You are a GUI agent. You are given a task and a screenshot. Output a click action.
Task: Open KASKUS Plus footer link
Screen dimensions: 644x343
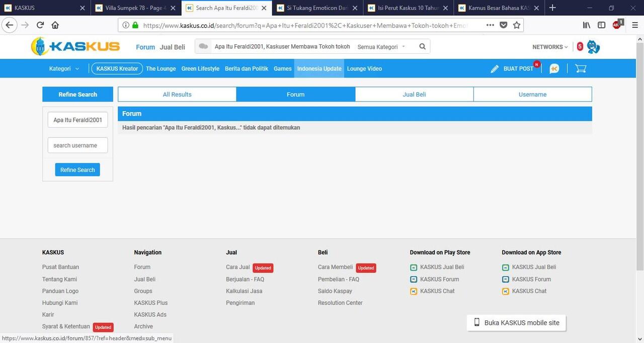(151, 303)
